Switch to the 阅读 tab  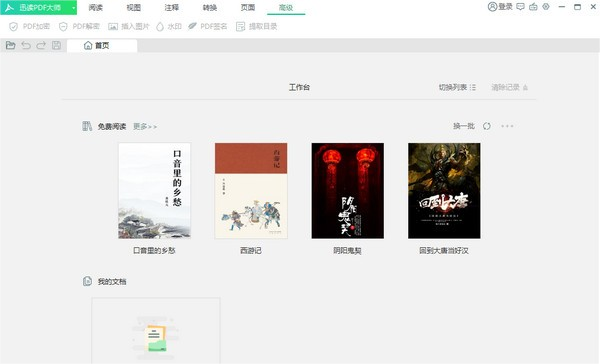coord(95,8)
